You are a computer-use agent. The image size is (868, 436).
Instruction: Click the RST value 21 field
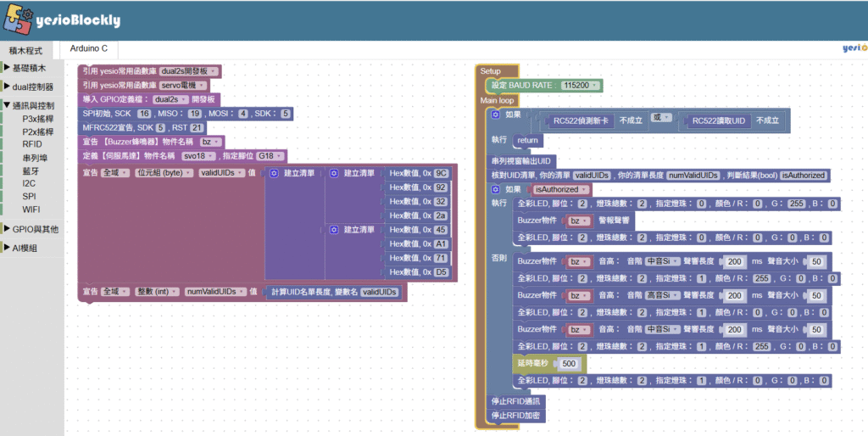197,127
